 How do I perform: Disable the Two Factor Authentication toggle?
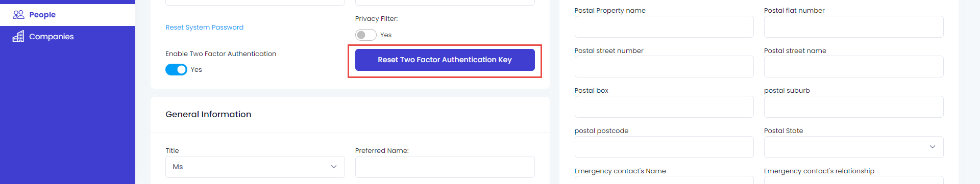coord(176,69)
